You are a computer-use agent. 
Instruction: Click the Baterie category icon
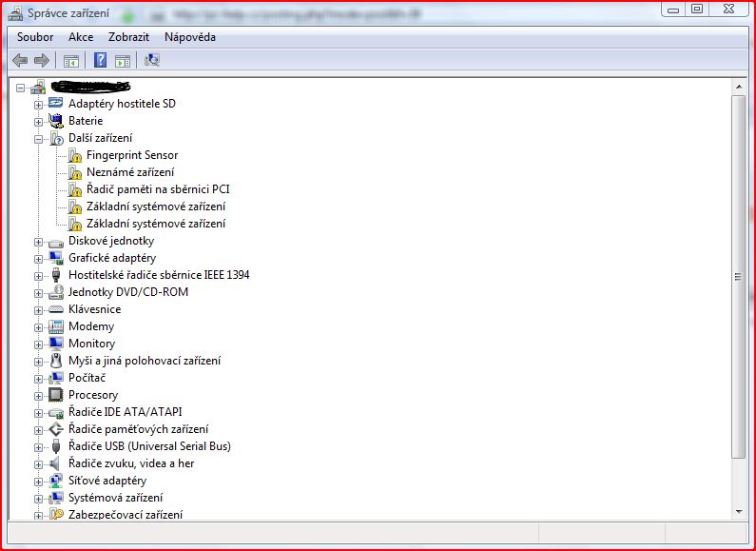(56, 121)
